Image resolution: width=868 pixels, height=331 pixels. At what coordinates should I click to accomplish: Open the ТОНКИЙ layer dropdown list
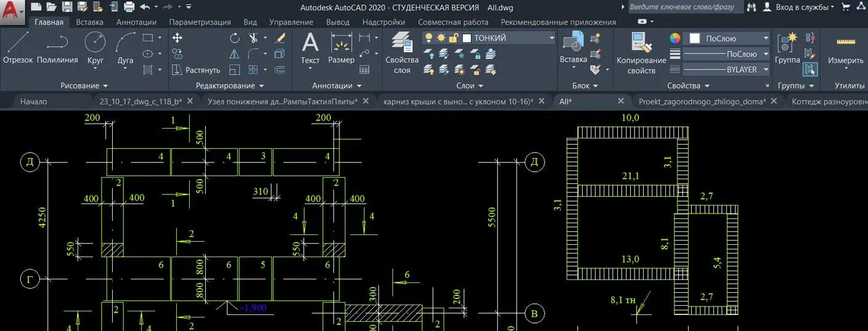pos(551,38)
